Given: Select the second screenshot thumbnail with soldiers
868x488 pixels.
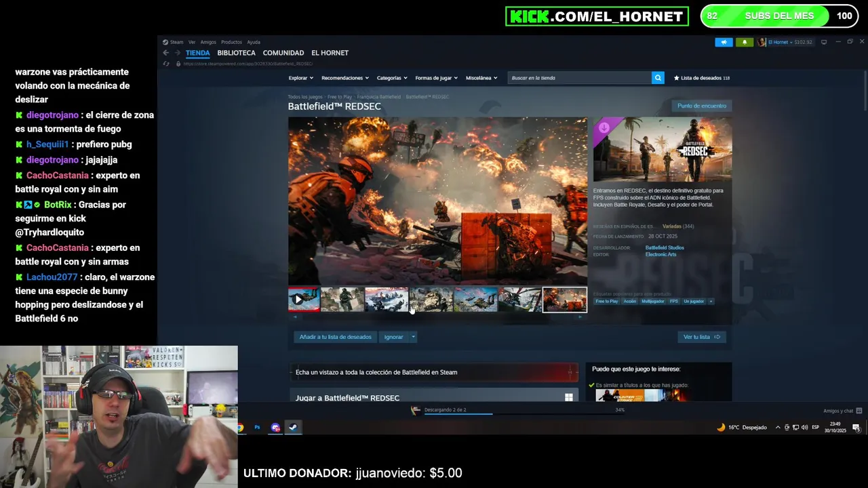Looking at the screenshot, I should [342, 300].
